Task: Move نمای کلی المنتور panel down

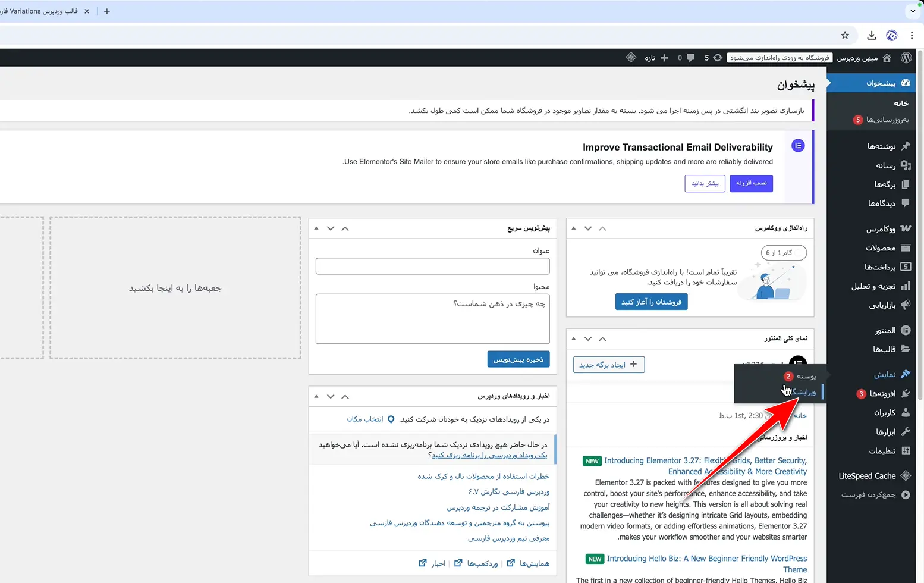Action: pos(588,338)
